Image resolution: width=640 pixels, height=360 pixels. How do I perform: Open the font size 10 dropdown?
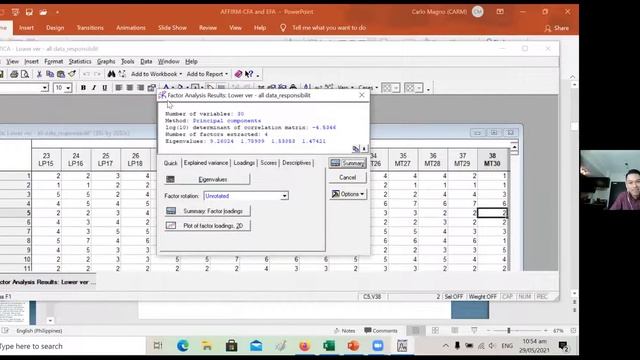click(68, 88)
